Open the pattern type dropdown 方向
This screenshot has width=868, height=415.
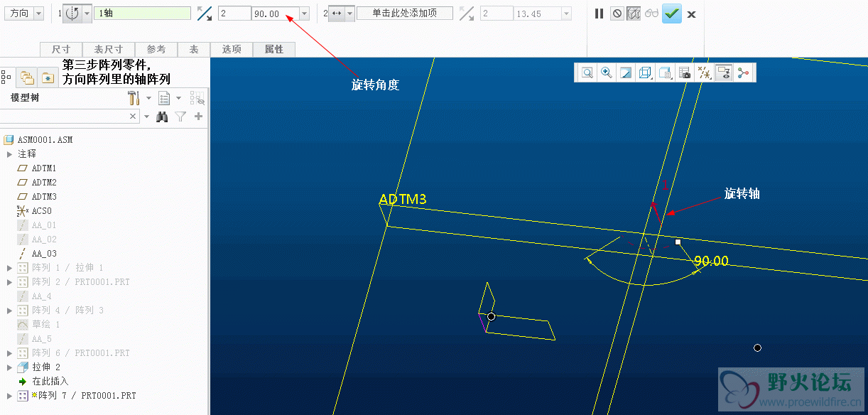pyautogui.click(x=25, y=14)
